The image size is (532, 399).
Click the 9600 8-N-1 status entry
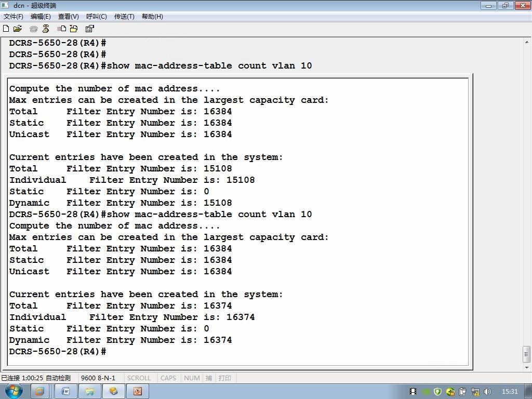click(98, 378)
